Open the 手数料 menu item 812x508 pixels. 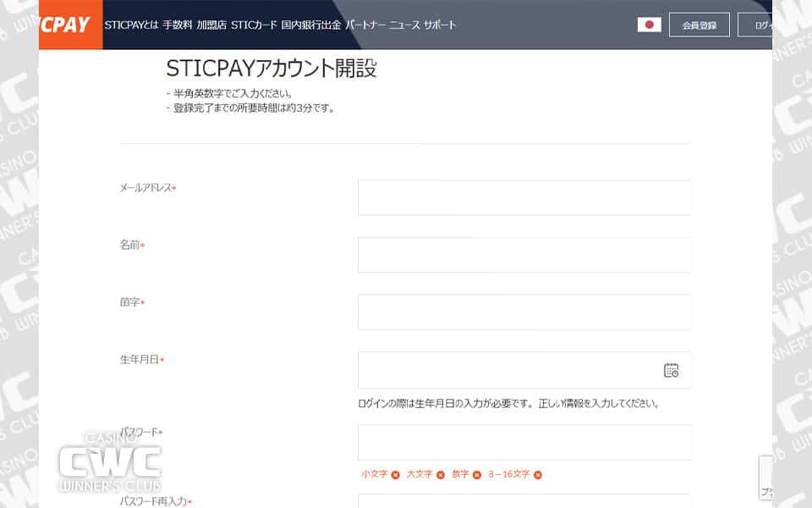coord(177,25)
